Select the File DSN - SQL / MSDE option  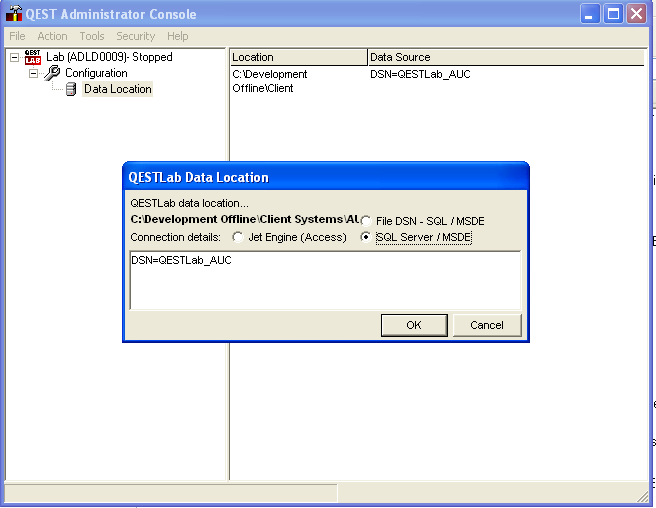click(367, 220)
